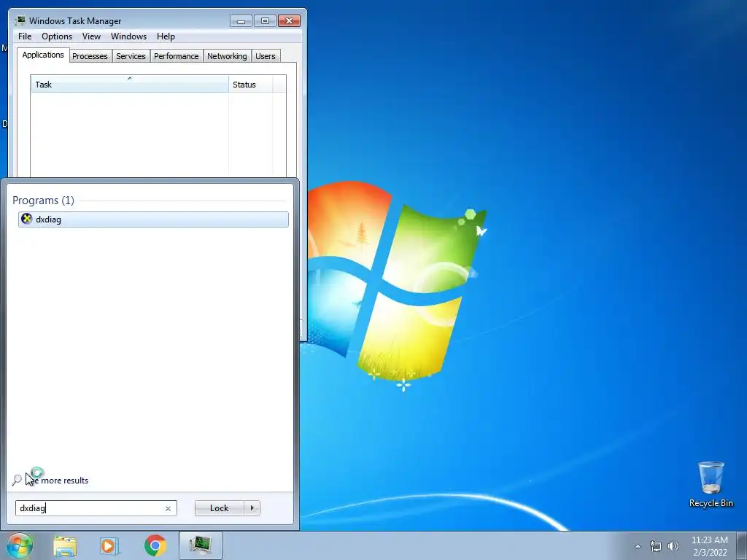Image resolution: width=747 pixels, height=560 pixels.
Task: Switch to the Services tab
Action: [131, 56]
